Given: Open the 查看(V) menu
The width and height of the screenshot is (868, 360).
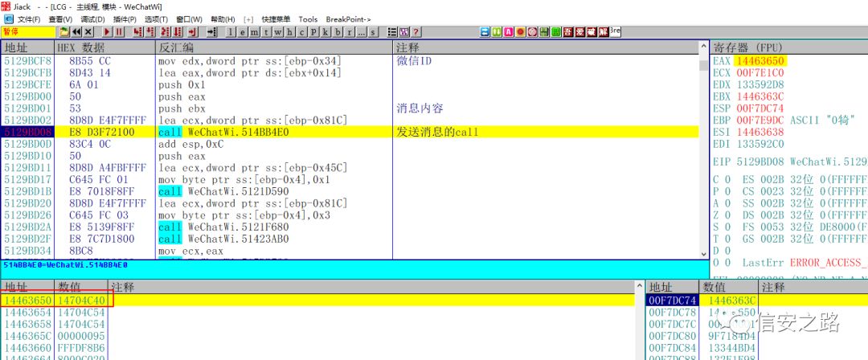Looking at the screenshot, I should pos(59,19).
